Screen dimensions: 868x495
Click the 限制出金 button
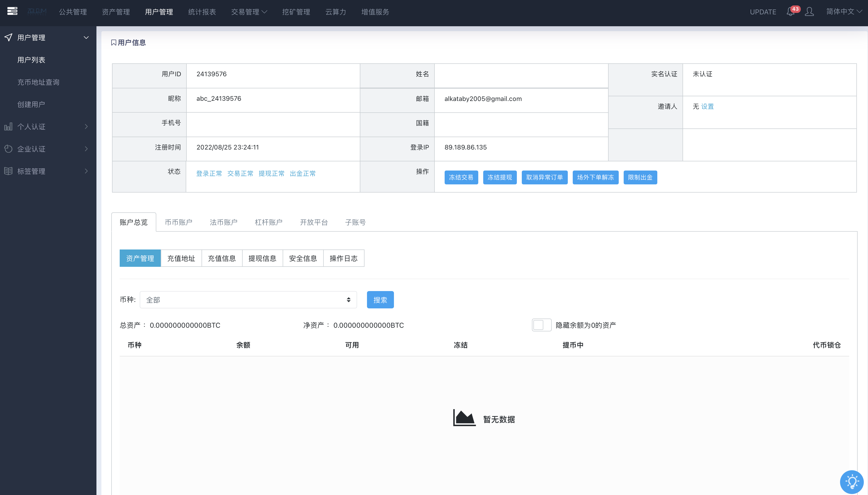click(x=640, y=177)
